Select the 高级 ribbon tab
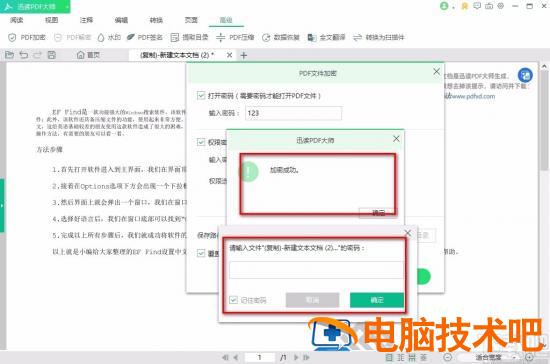The height and width of the screenshot is (364, 550). pyautogui.click(x=226, y=20)
